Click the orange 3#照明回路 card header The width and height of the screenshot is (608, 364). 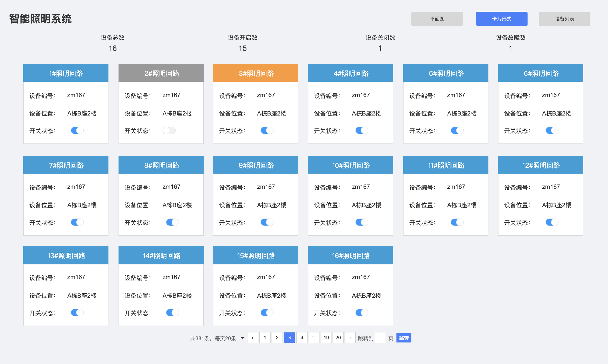(x=255, y=73)
